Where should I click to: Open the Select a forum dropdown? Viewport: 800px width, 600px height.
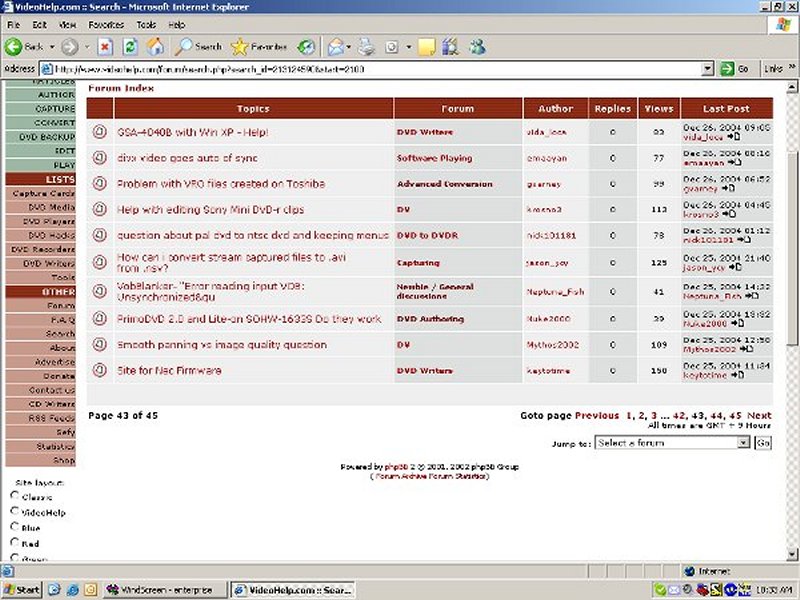[x=672, y=443]
